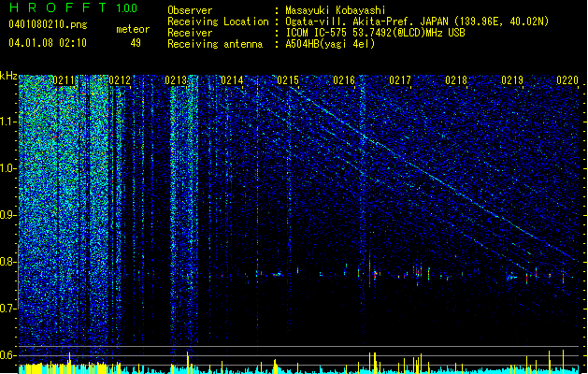Click the 0219 time marker

tap(512, 80)
